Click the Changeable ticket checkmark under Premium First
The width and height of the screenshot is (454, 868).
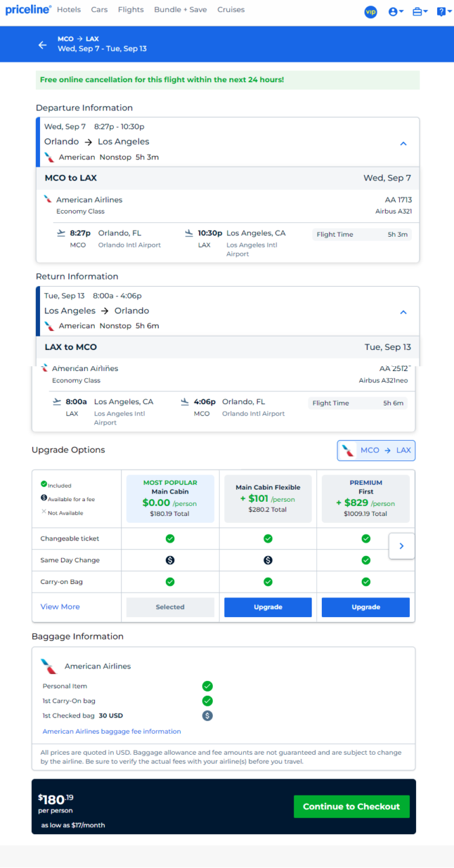[366, 538]
